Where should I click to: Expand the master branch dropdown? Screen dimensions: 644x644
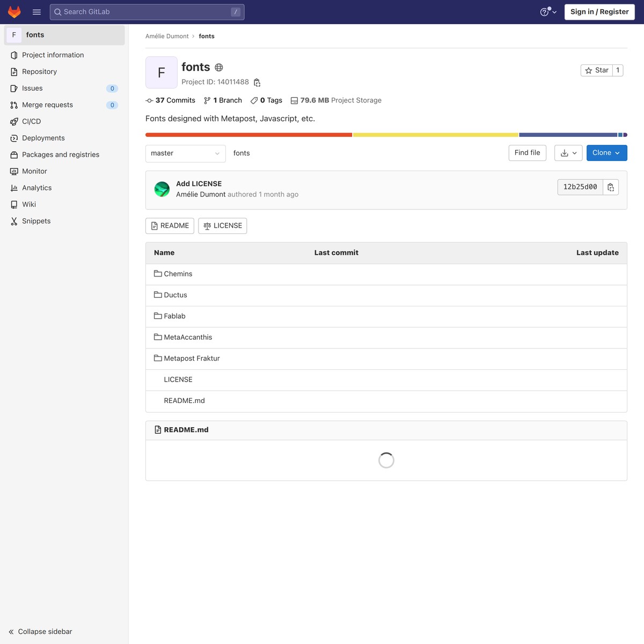point(185,153)
